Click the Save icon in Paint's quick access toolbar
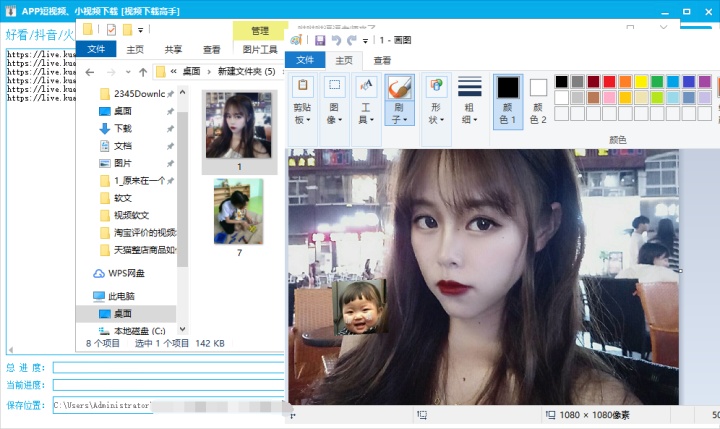 tap(320, 40)
